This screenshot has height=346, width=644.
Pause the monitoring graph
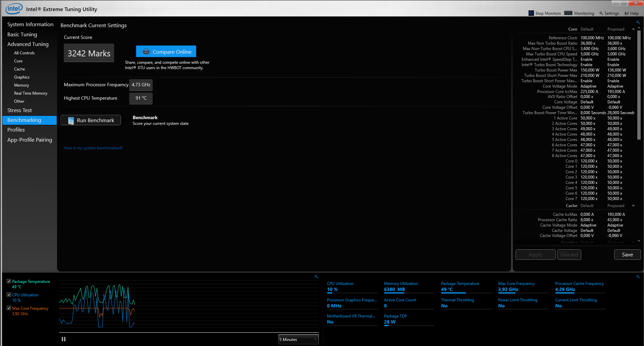[63, 339]
